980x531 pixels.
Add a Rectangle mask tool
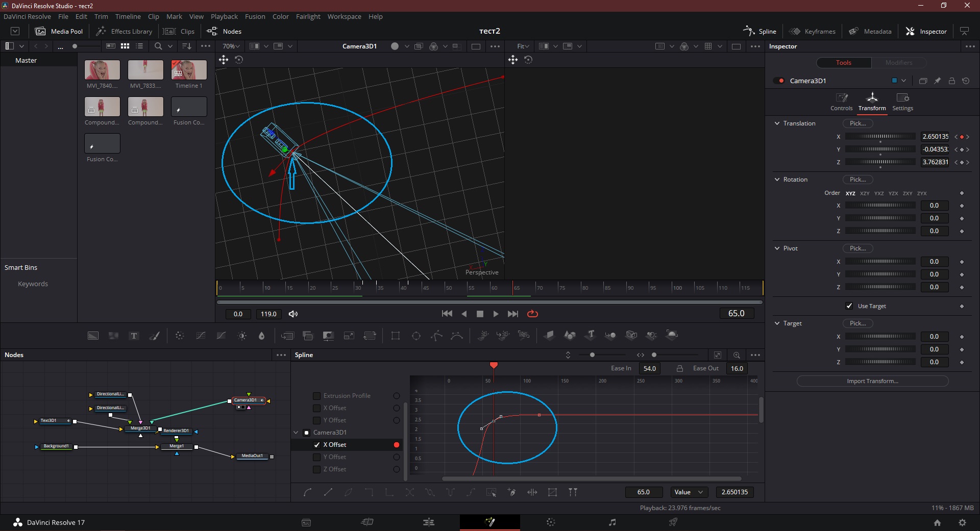(x=396, y=336)
